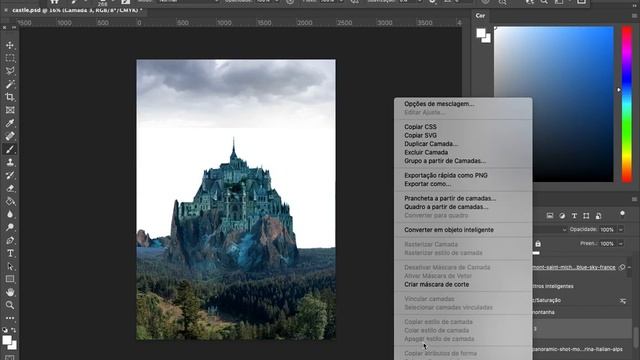This screenshot has width=640, height=360.
Task: Choose Exportar como from context menu
Action: point(427,184)
